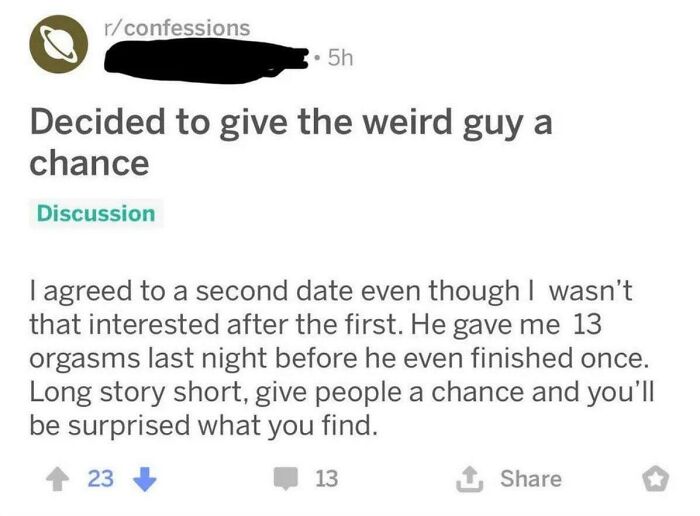Click the dot separator before the 5h timestamp
Viewport: 700px width, 516px height.
tap(316, 58)
